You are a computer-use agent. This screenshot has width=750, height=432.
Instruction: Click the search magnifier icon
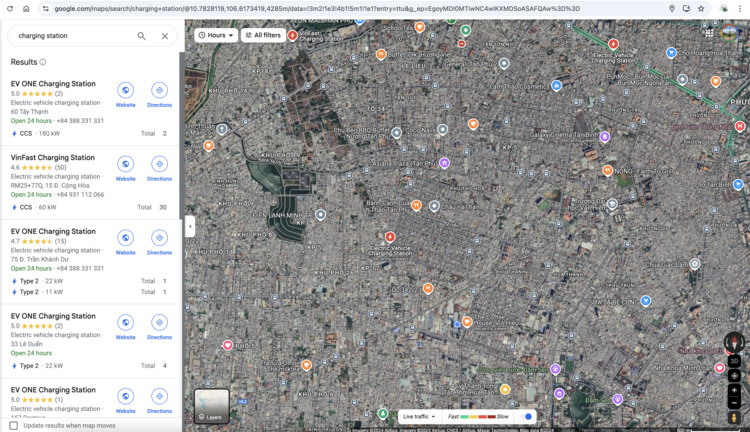[142, 36]
